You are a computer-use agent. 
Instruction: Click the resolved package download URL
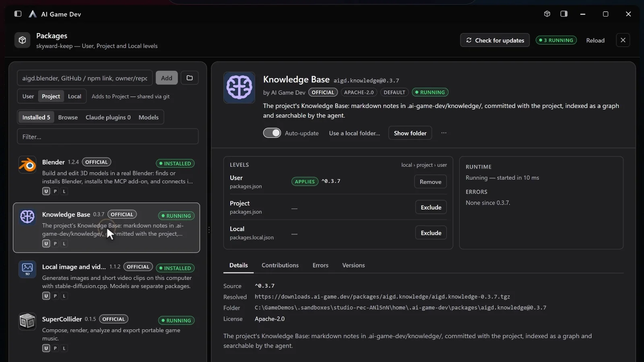click(x=382, y=297)
